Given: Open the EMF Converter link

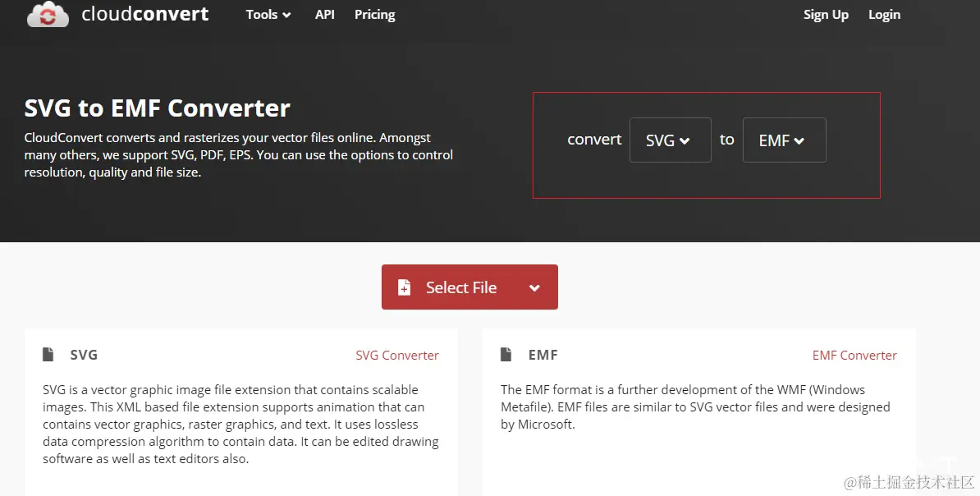Looking at the screenshot, I should coord(854,356).
